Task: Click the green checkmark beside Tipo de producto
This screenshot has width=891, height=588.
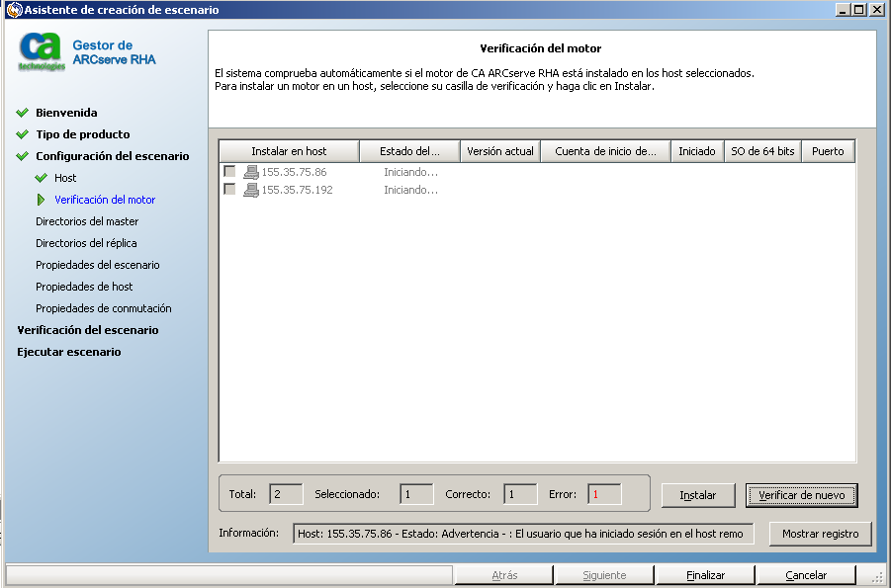Action: click(x=22, y=134)
